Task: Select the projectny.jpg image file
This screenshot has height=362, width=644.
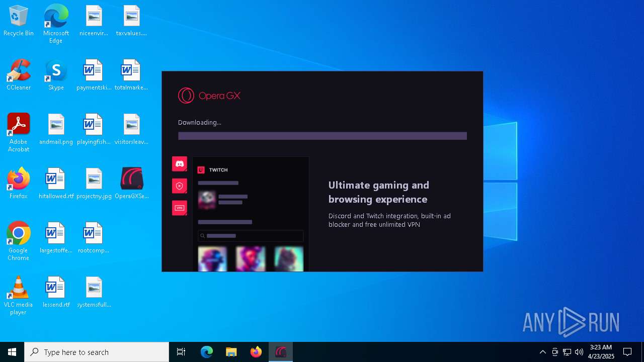Action: (x=94, y=184)
